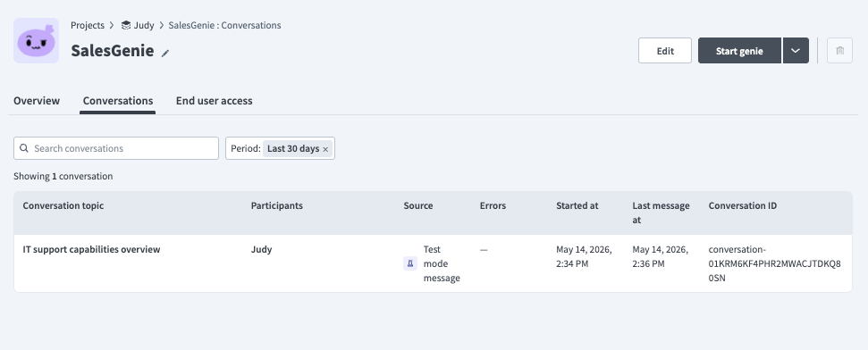Switch to the Overview tab
868x350 pixels.
37,101
